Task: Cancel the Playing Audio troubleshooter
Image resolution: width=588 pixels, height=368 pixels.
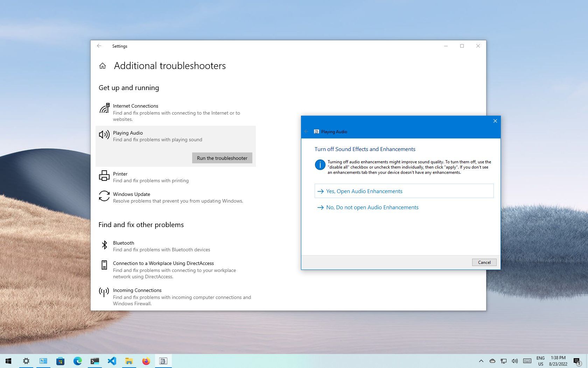Action: coord(484,262)
